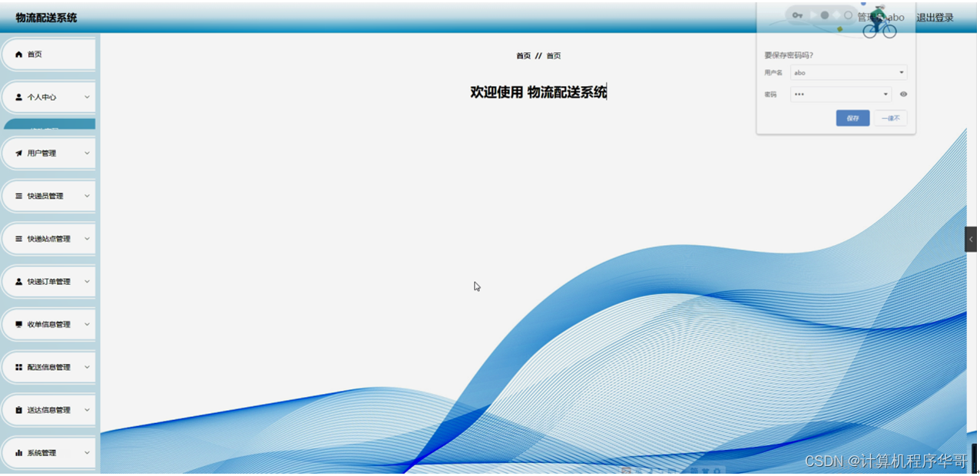Viewport: 980px width, 476px height.
Task: Click the grid icon for 配送信息管理
Action: pyautogui.click(x=19, y=368)
